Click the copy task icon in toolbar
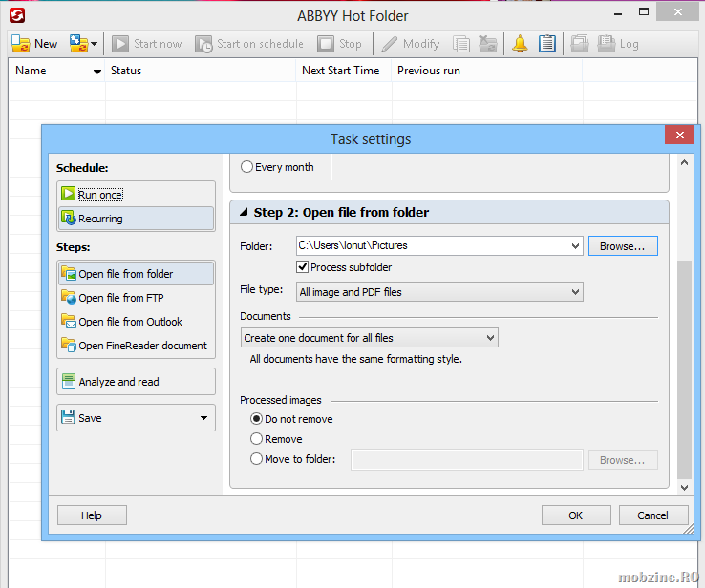 tap(461, 44)
